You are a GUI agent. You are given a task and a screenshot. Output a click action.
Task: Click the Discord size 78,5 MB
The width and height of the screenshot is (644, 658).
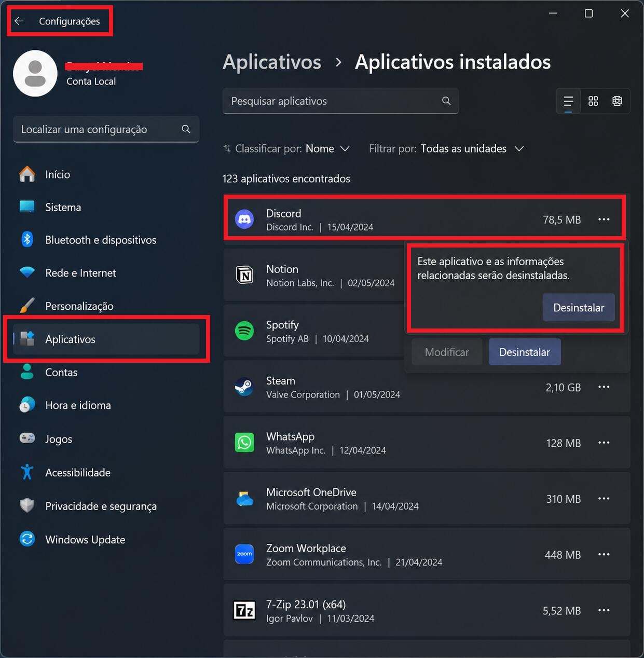pyautogui.click(x=562, y=220)
